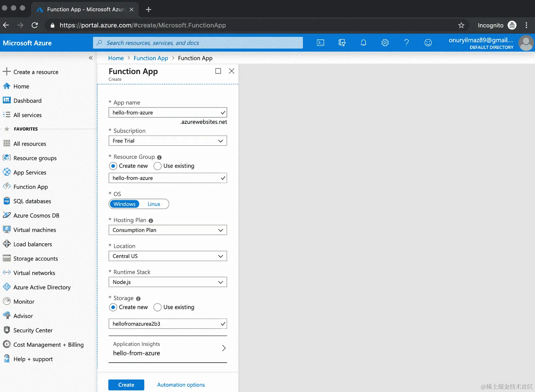Focus the Storage account name field
This screenshot has height=392, width=535.
tap(168, 324)
